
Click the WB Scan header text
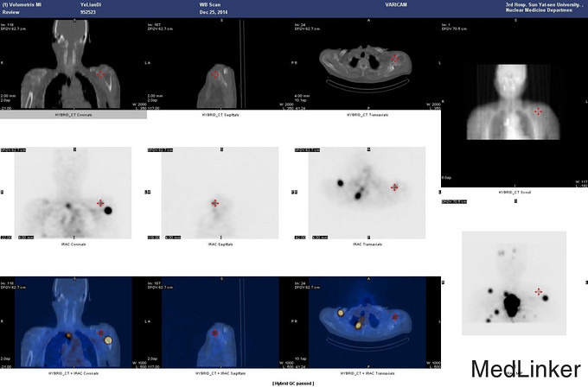tap(211, 6)
